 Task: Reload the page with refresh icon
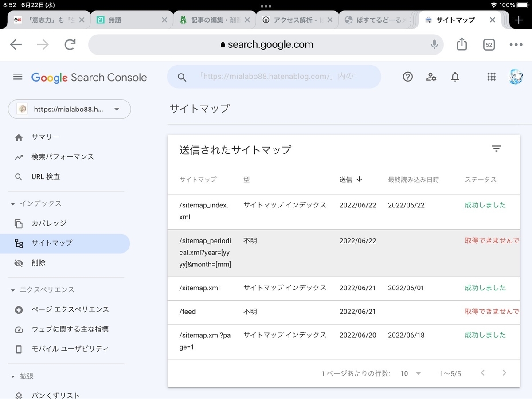tap(70, 44)
